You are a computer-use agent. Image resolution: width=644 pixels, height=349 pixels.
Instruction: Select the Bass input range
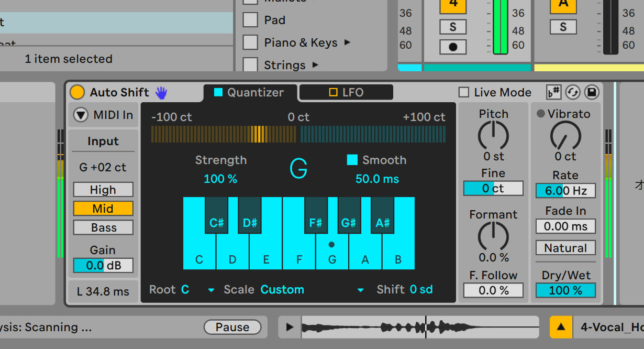pyautogui.click(x=103, y=227)
